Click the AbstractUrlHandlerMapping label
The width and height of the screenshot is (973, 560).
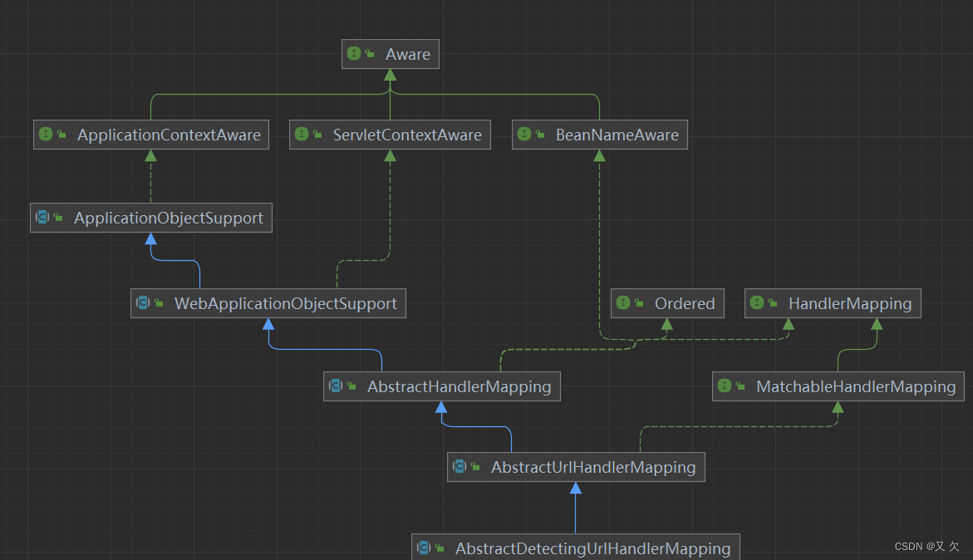[593, 467]
